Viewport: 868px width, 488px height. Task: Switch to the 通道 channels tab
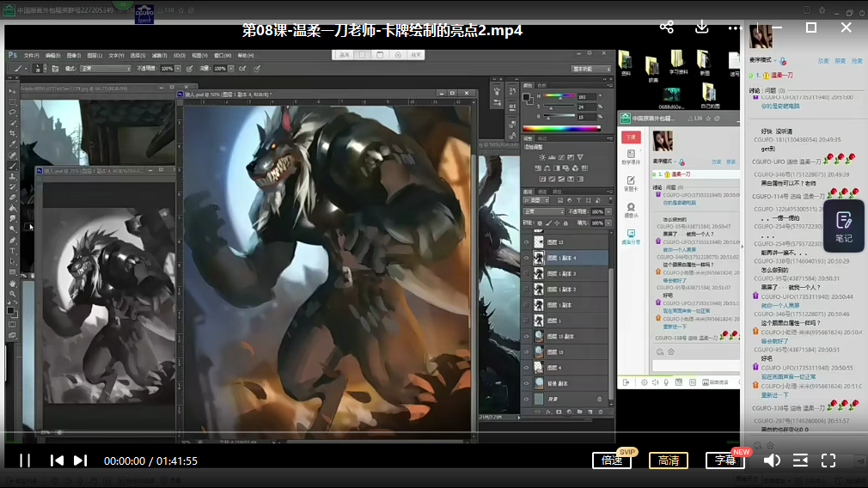tap(542, 192)
